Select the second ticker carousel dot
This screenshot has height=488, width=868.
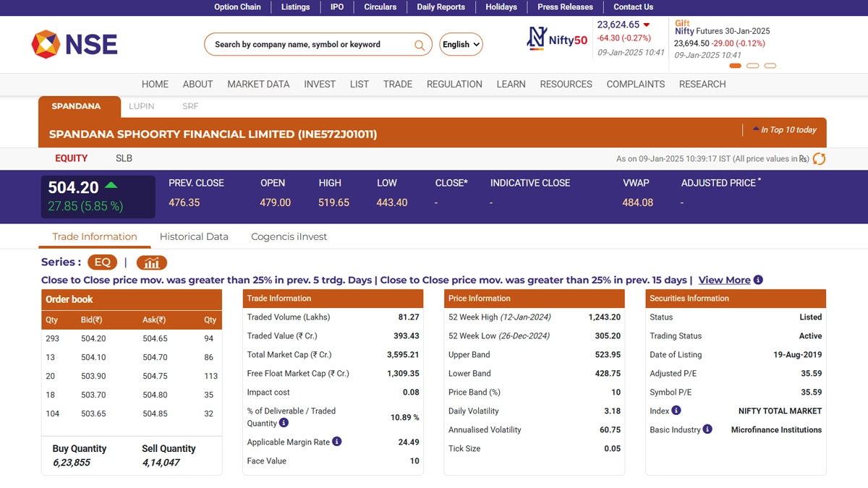coord(752,66)
